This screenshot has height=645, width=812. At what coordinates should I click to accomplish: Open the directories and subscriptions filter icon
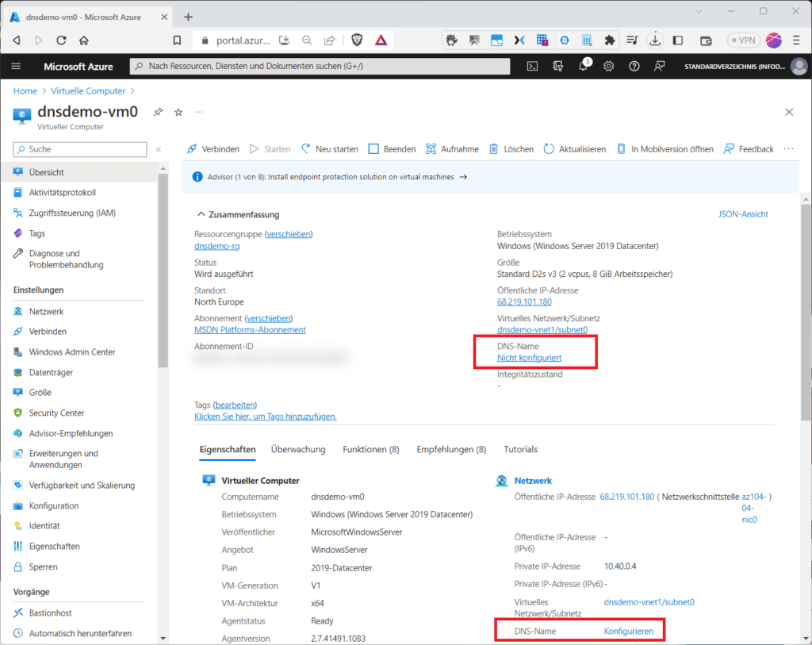[557, 67]
